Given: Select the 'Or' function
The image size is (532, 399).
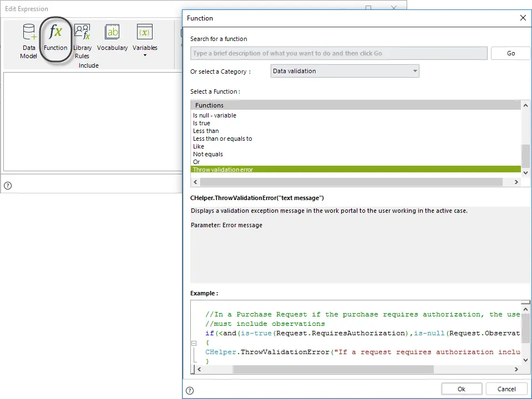Looking at the screenshot, I should [x=356, y=162].
